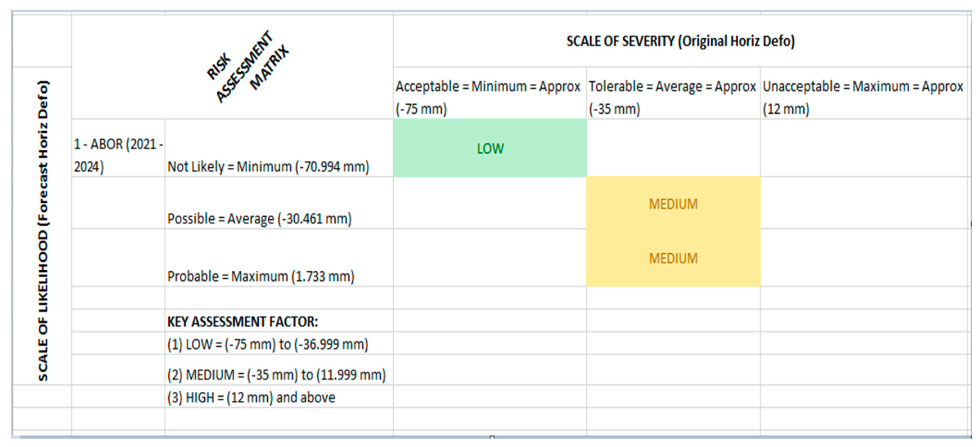Image resolution: width=980 pixels, height=447 pixels.
Task: Select the vertical SCALE OF LIKELIHOOD cell
Action: click(43, 230)
